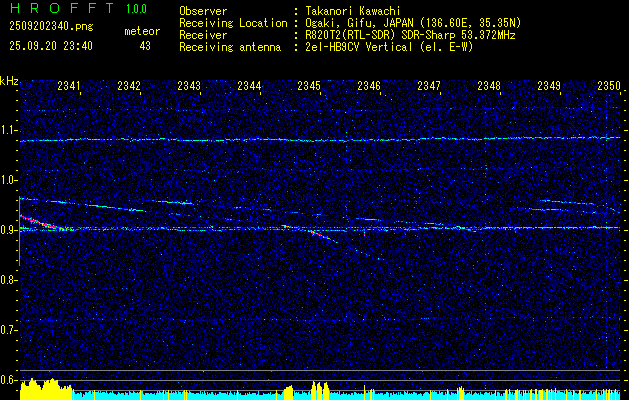Select the 2345 time marker

[309, 87]
